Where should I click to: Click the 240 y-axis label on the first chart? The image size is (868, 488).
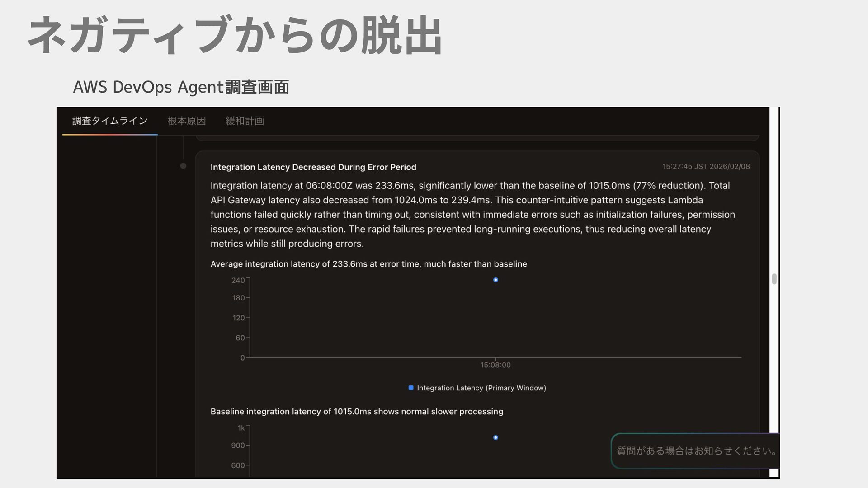click(x=238, y=281)
